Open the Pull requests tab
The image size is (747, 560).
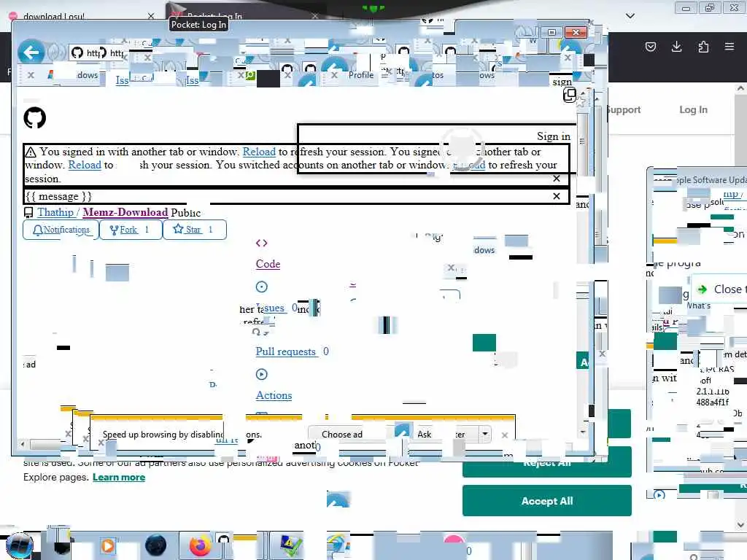point(286,351)
